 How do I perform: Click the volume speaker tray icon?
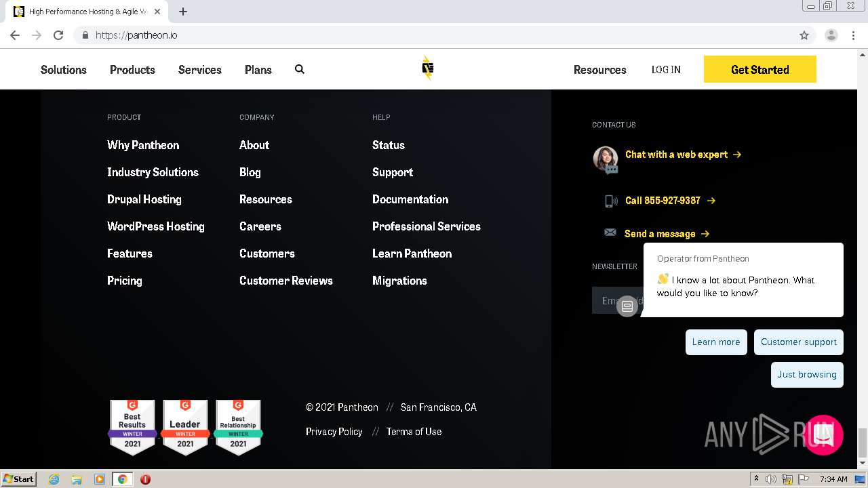click(771, 479)
